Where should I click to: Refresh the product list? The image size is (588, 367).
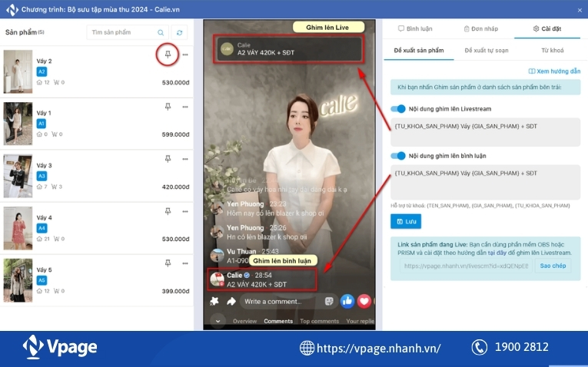(179, 32)
